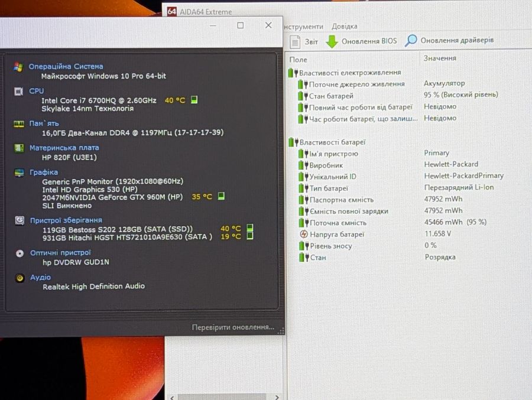Select the Ім'я пристрою row
The image size is (532, 400).
(x=374, y=154)
